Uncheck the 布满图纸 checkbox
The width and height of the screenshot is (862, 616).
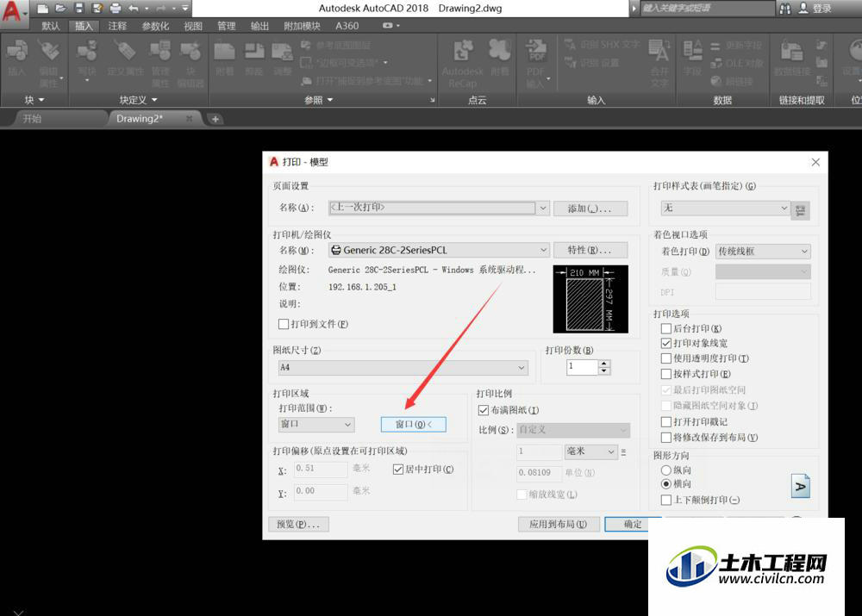pyautogui.click(x=484, y=410)
